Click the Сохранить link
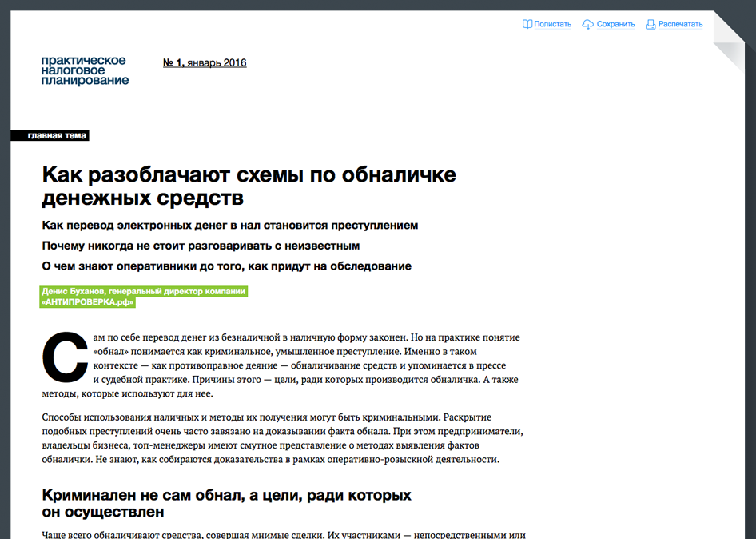Image resolution: width=756 pixels, height=539 pixels. pyautogui.click(x=615, y=24)
